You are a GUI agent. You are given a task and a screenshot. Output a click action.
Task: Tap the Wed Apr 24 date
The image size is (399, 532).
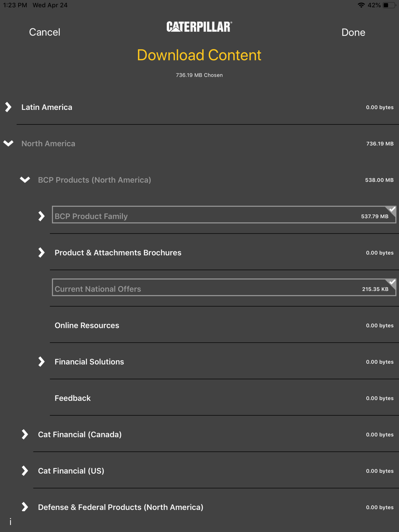[x=50, y=5]
